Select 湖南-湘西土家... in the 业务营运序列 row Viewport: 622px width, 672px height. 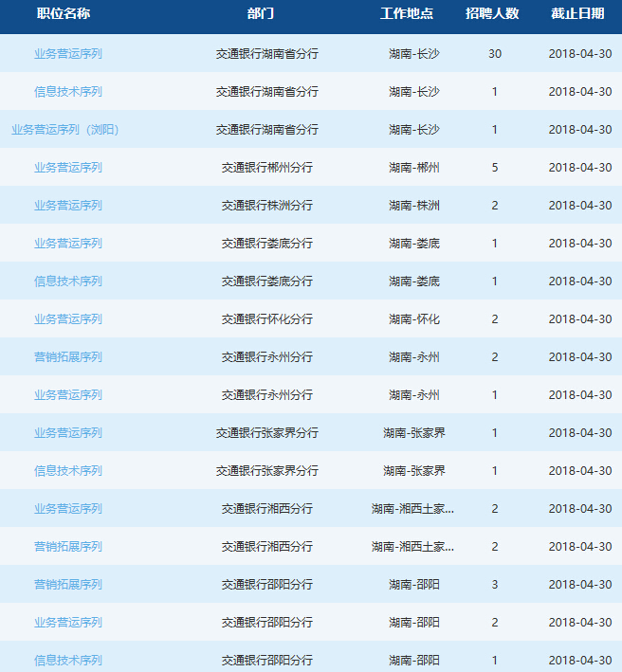click(412, 509)
